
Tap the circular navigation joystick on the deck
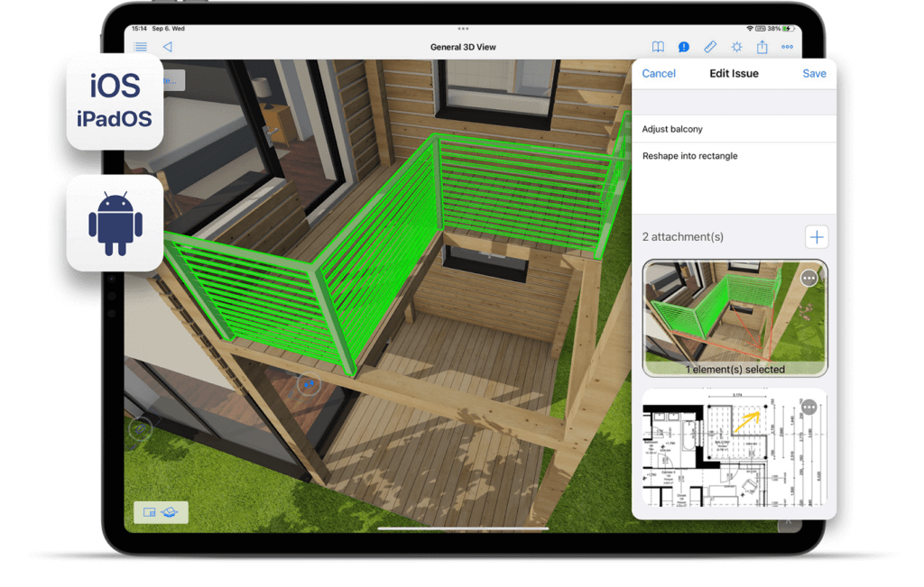pyautogui.click(x=309, y=385)
